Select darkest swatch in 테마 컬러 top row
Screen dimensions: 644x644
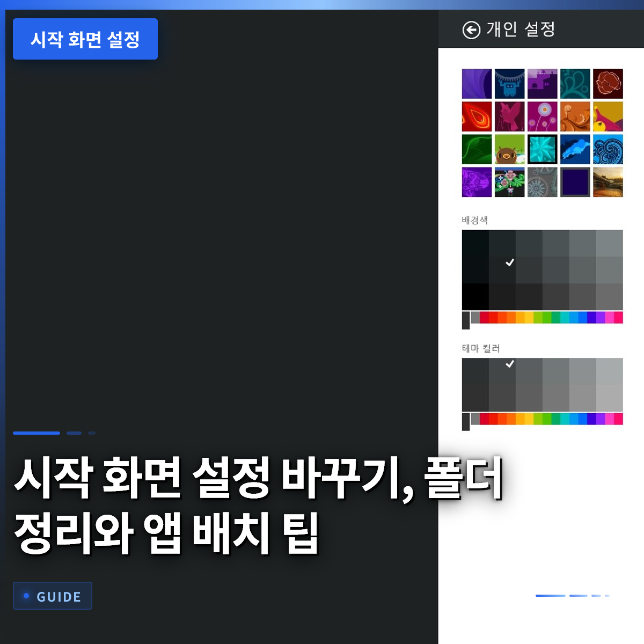coord(475,371)
